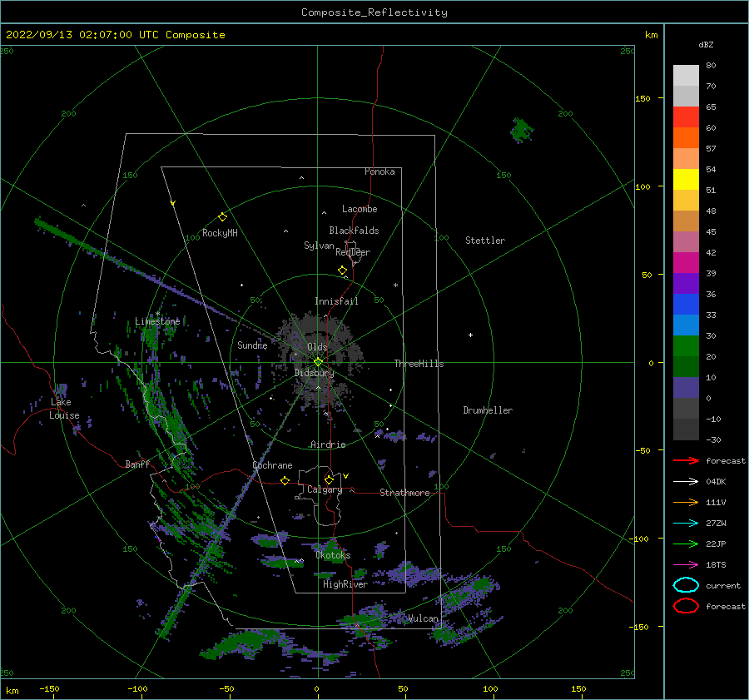Click the Blackfalds label

click(x=354, y=231)
